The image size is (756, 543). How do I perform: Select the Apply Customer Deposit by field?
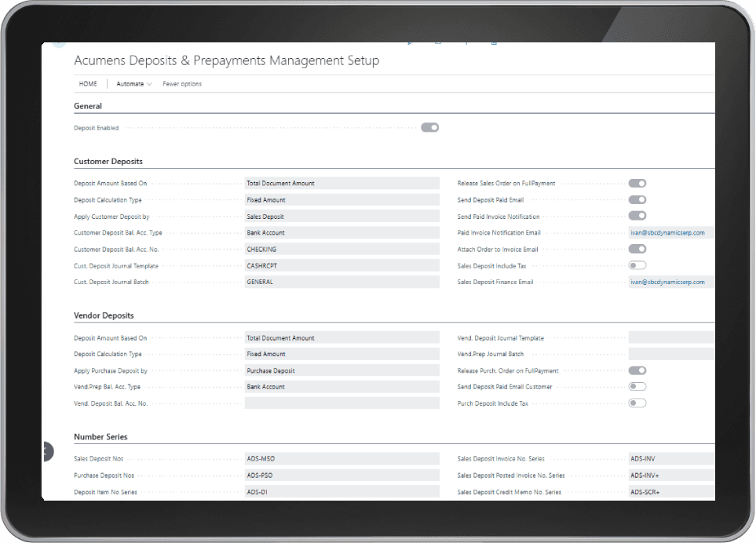tap(341, 217)
